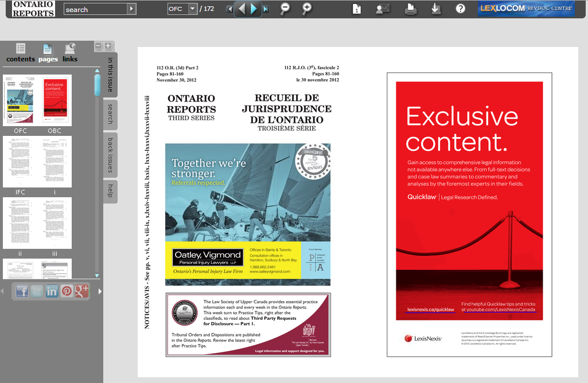
Task: Share on Pinterest
Action: [67, 291]
